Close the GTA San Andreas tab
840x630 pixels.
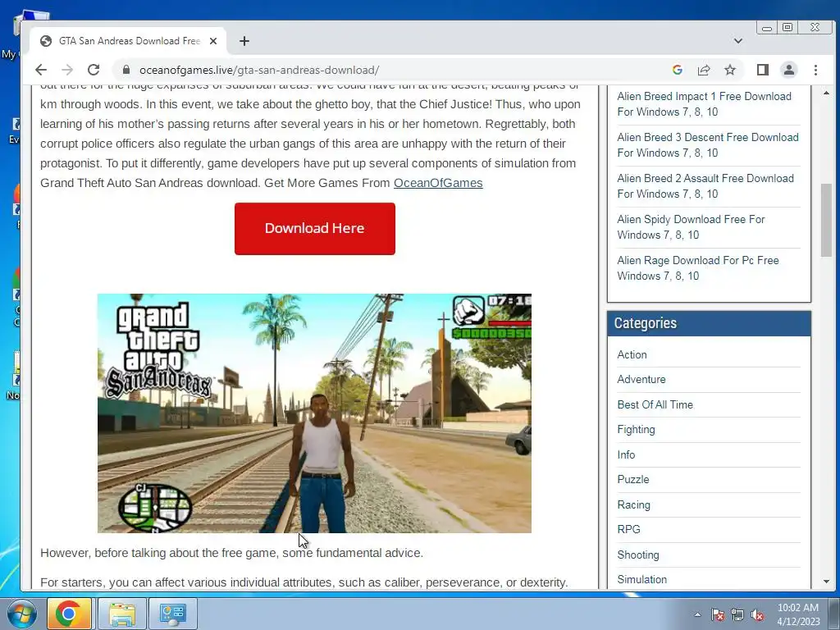pos(213,41)
